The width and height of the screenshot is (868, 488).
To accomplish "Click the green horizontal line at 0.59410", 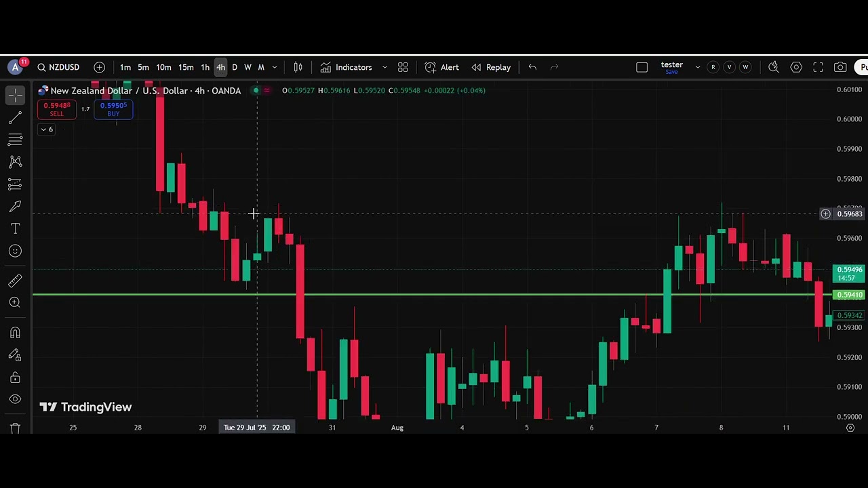I will pyautogui.click(x=475, y=295).
